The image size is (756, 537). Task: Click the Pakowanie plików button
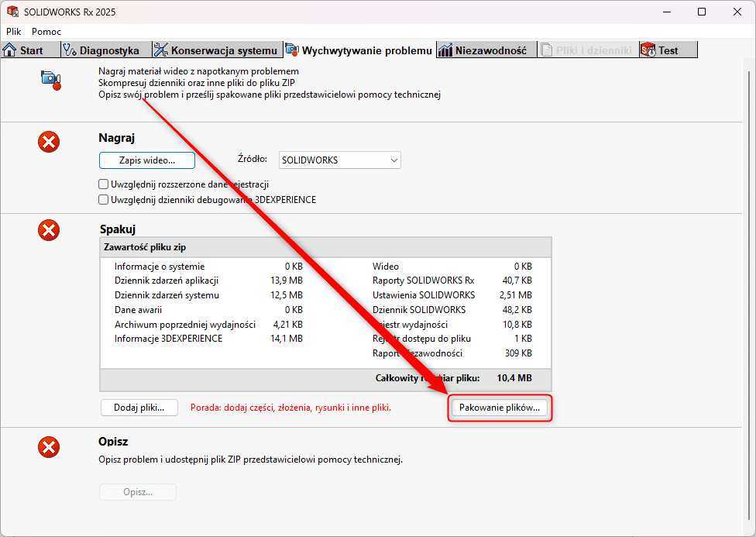coord(500,408)
